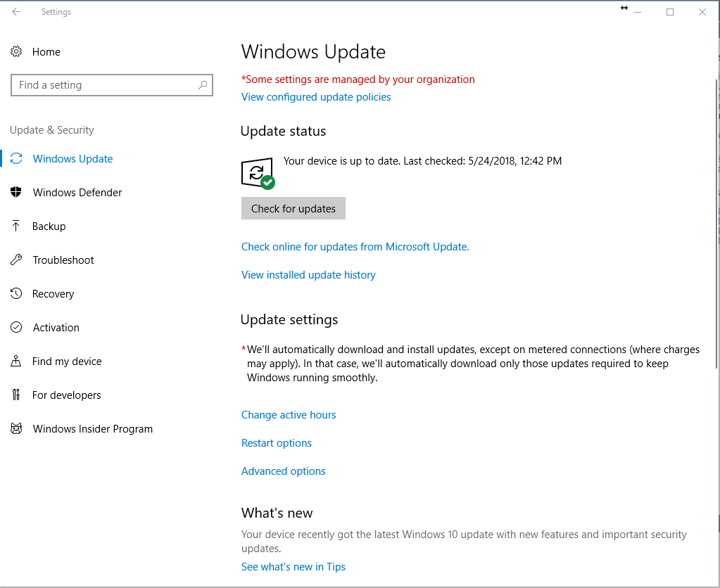Image resolution: width=720 pixels, height=588 pixels.
Task: Open the Windows Defender section
Action: click(77, 192)
